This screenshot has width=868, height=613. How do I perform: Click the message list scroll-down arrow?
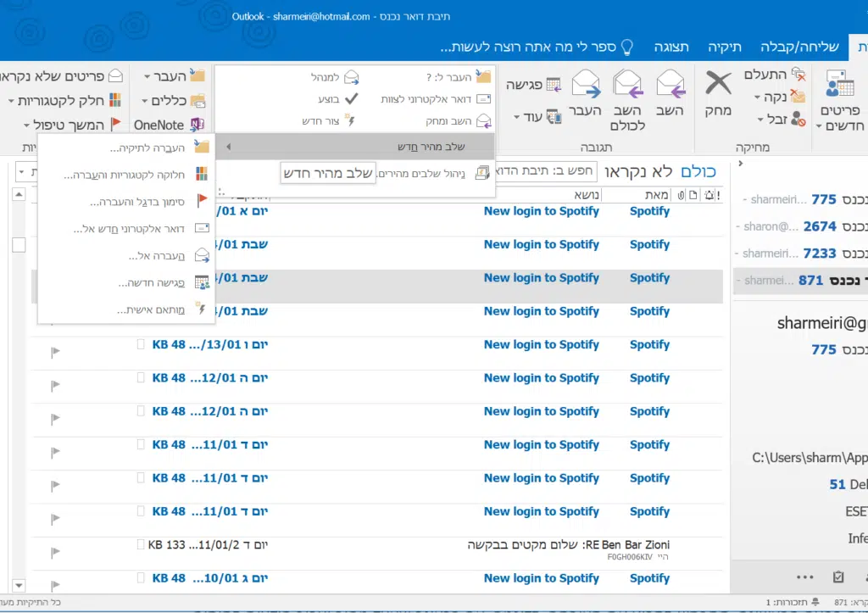[19, 585]
